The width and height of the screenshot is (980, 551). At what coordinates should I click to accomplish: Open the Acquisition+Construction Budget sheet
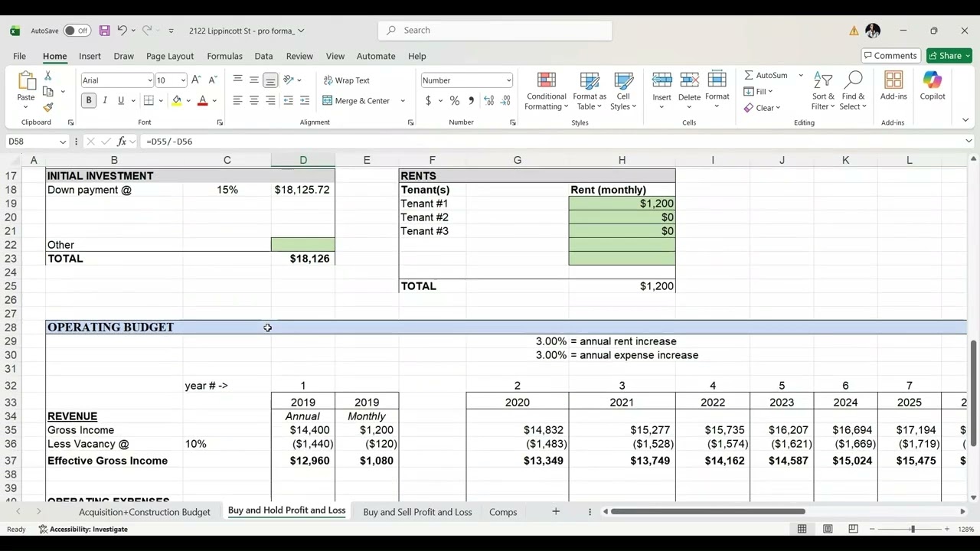144,512
